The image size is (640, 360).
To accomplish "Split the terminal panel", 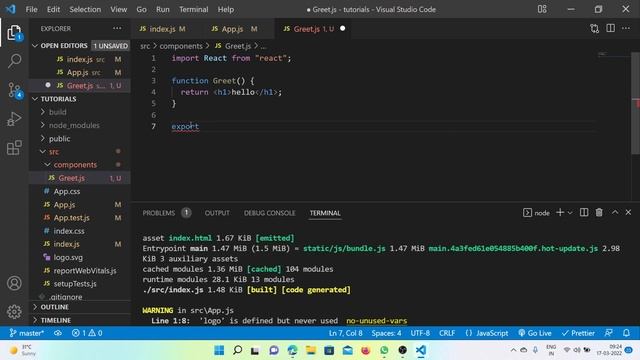I will pos(584,212).
